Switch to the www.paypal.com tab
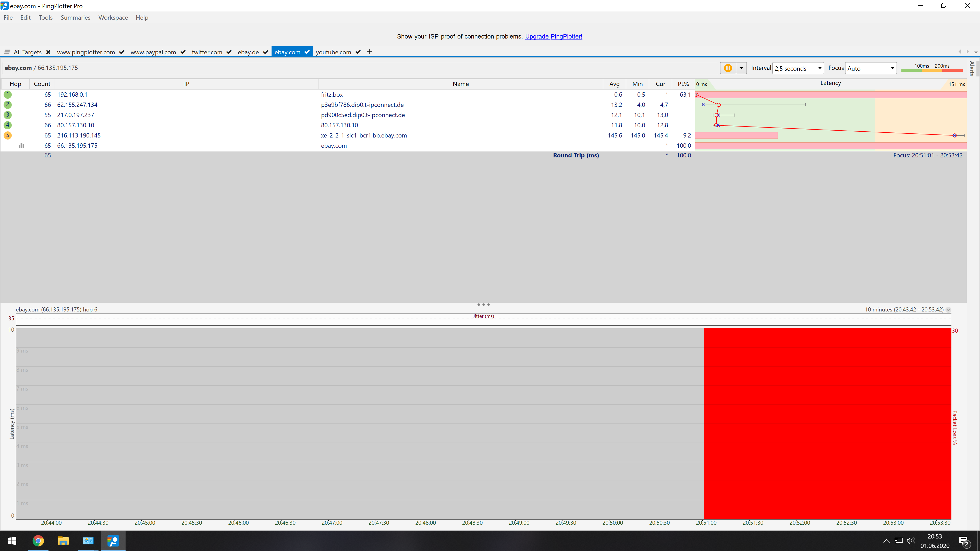The height and width of the screenshot is (551, 980). (153, 52)
